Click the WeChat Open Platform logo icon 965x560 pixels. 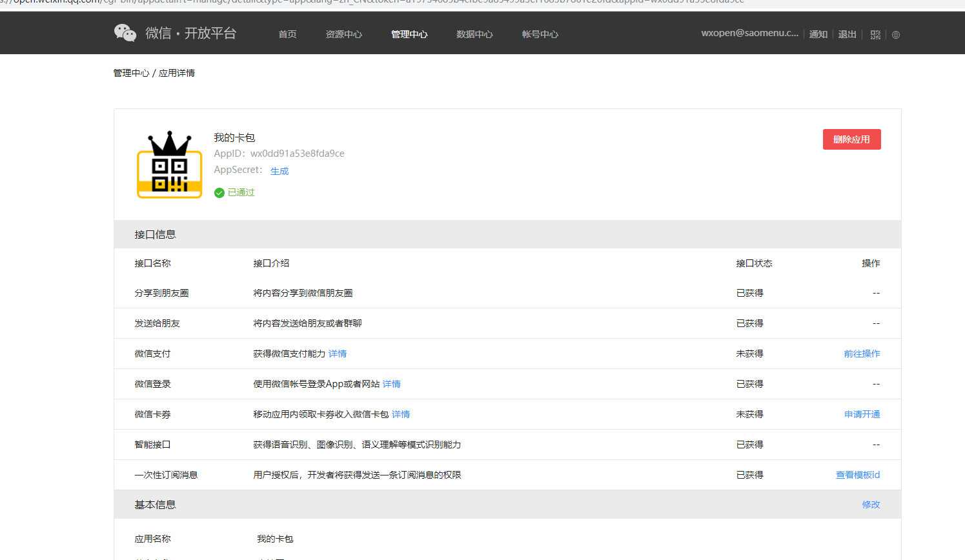pos(125,33)
